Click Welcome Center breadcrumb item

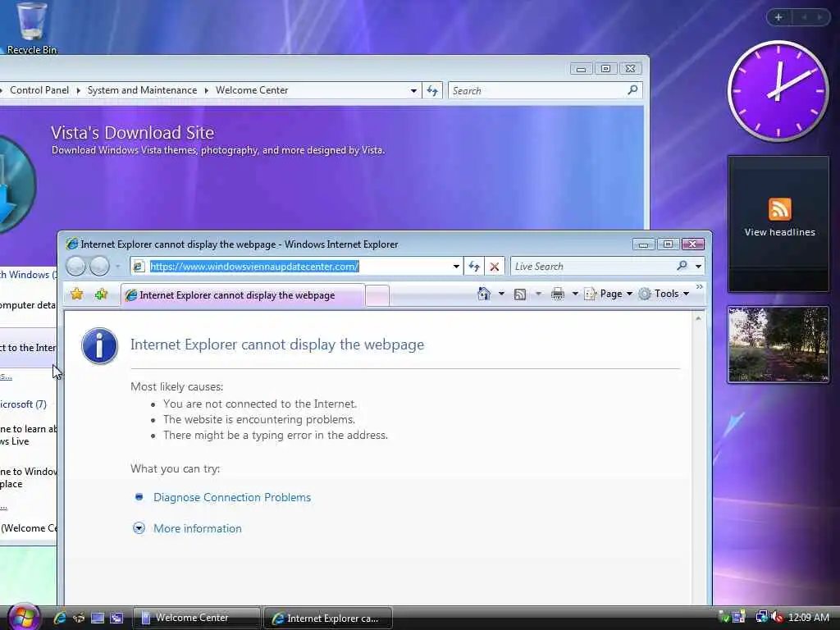(252, 90)
